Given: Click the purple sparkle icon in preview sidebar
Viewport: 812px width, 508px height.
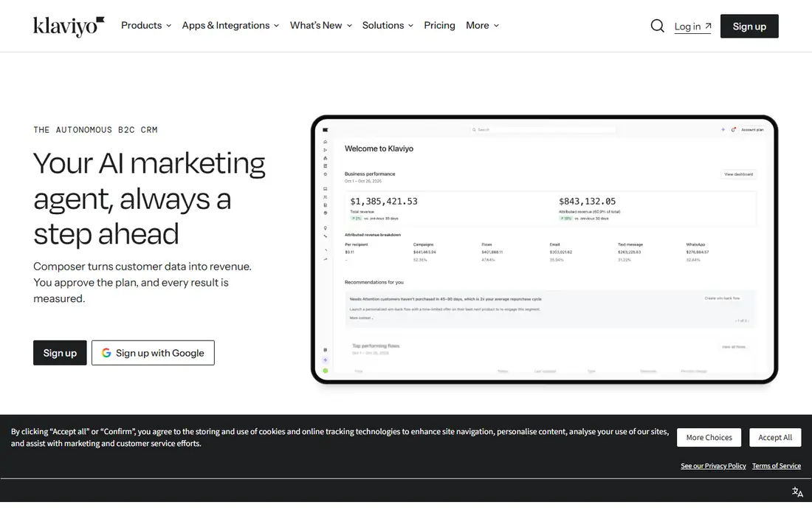Looking at the screenshot, I should click(326, 360).
